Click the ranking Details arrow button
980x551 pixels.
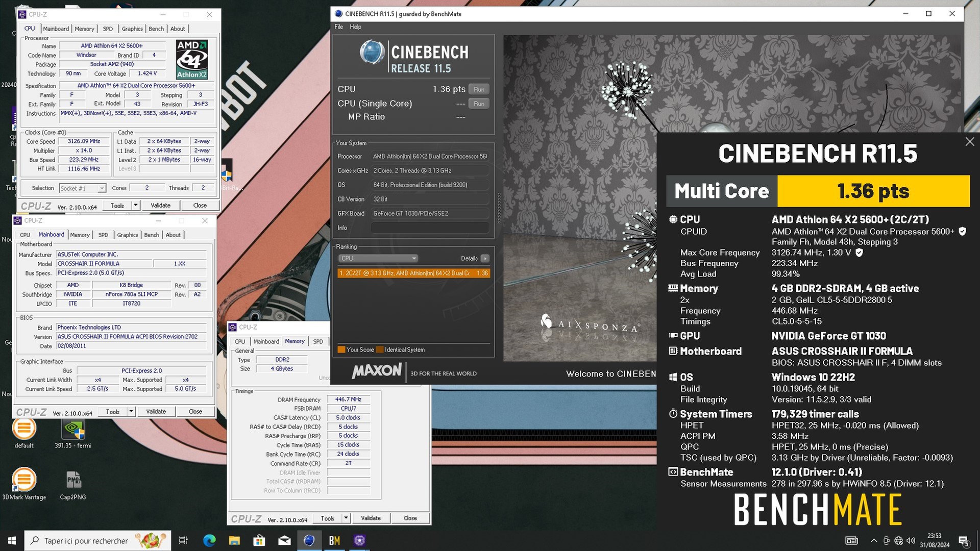[485, 258]
